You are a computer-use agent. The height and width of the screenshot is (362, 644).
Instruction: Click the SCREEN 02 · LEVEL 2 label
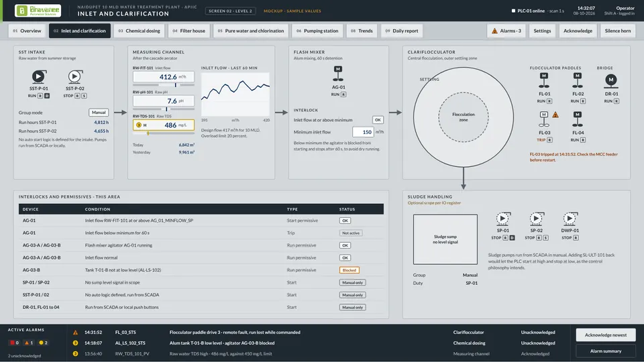coord(230,11)
